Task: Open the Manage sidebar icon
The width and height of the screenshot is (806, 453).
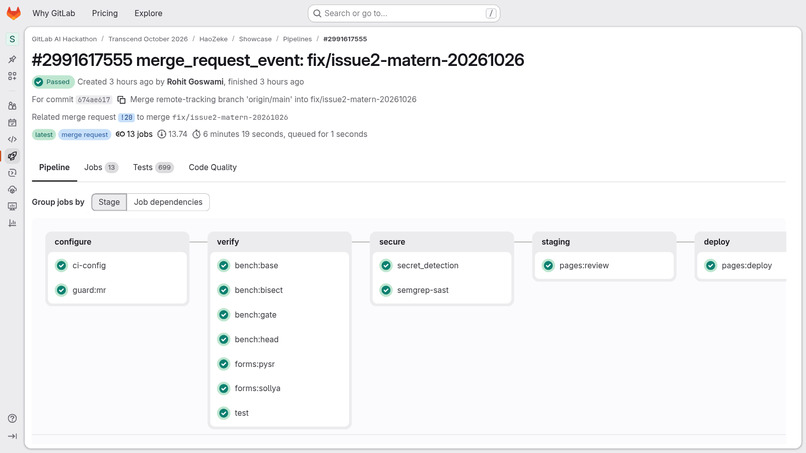Action: (12, 106)
